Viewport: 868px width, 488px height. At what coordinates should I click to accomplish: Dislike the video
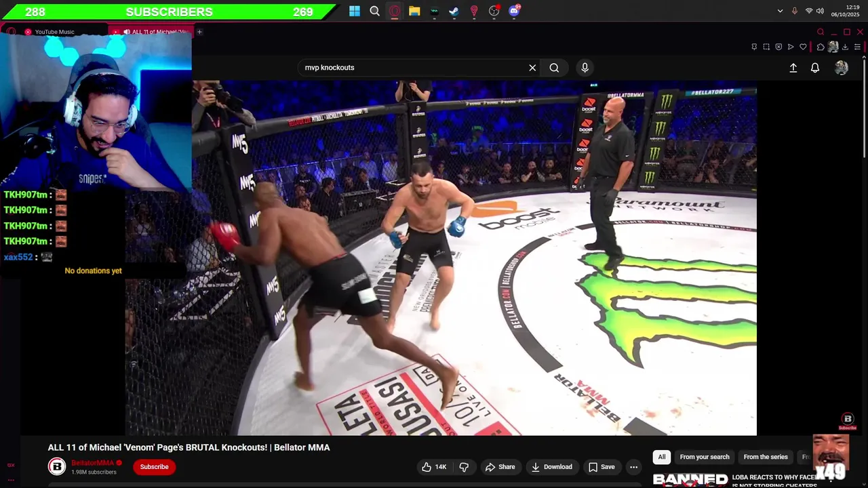pos(465,467)
